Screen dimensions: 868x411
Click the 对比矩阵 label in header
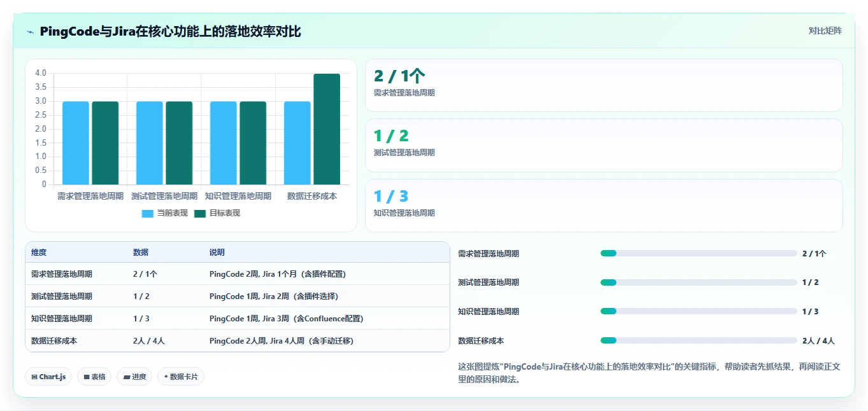[x=825, y=31]
